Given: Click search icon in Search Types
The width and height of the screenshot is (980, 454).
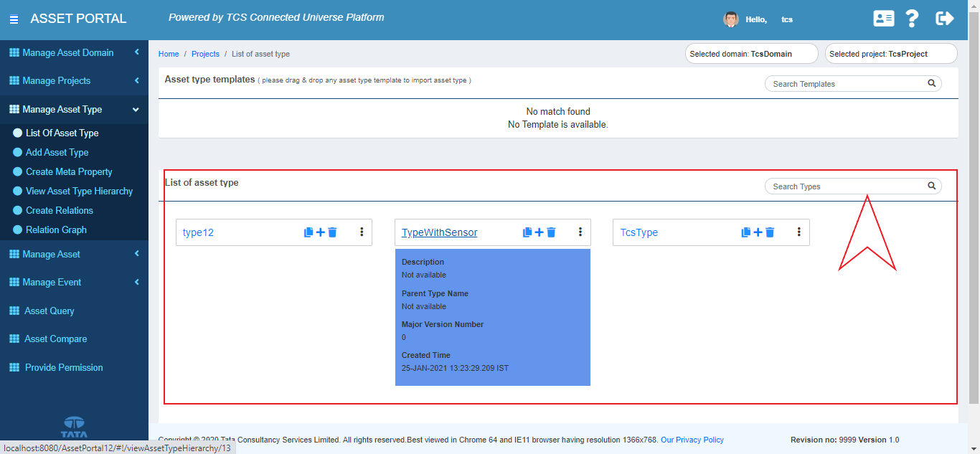Looking at the screenshot, I should tap(931, 186).
